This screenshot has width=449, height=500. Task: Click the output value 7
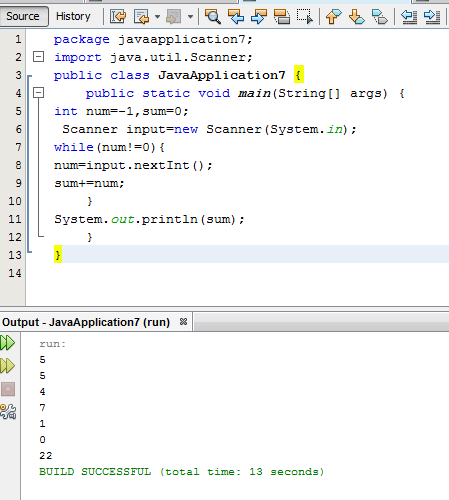click(x=42, y=408)
